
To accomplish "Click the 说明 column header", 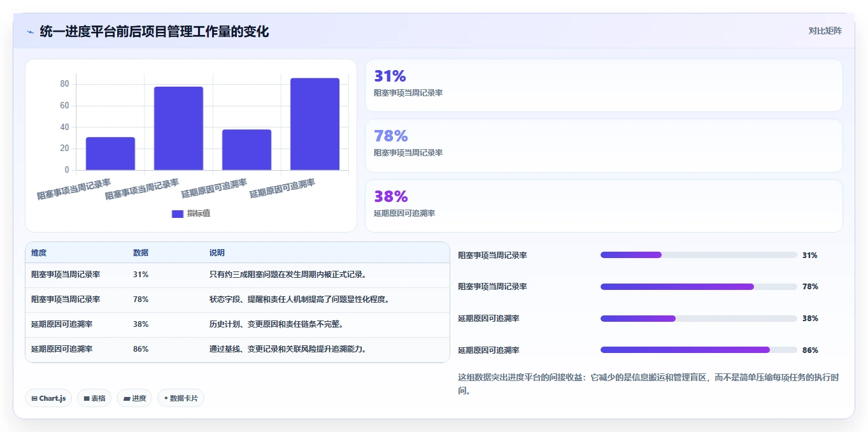I will pyautogui.click(x=217, y=253).
